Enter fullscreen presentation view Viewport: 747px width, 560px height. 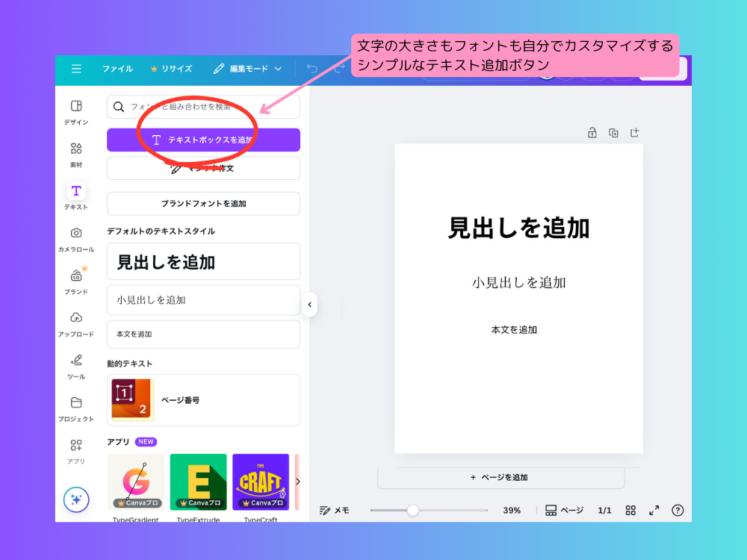(x=654, y=511)
